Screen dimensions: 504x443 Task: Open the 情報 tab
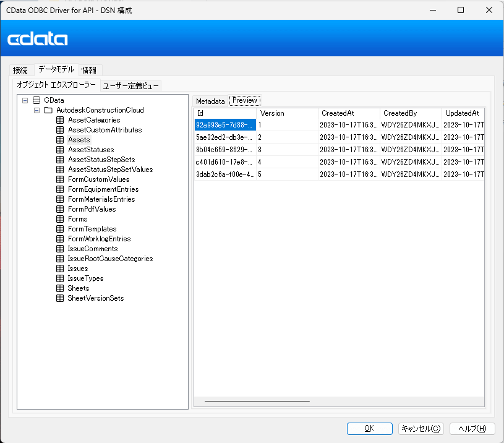click(x=89, y=70)
